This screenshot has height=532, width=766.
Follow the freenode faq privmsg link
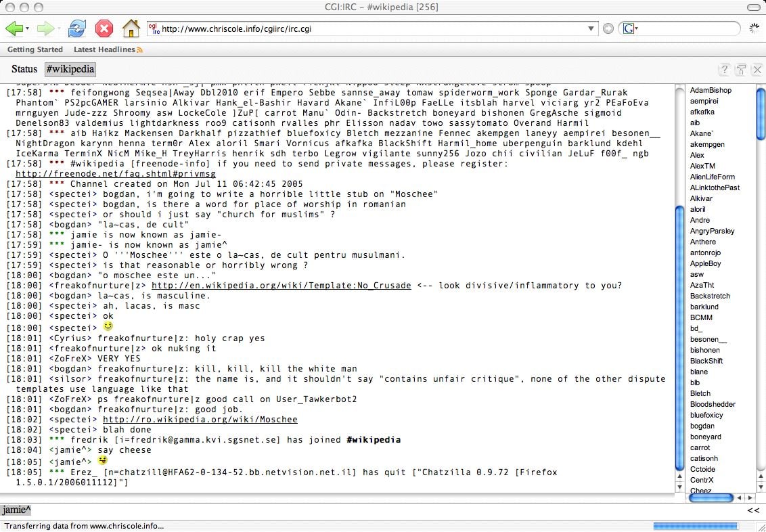pyautogui.click(x=114, y=173)
